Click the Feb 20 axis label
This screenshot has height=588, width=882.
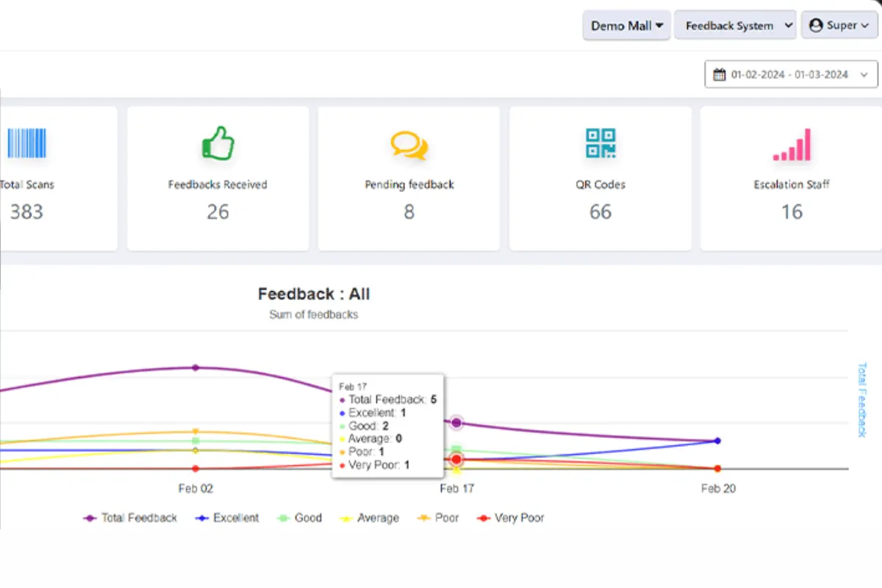718,488
